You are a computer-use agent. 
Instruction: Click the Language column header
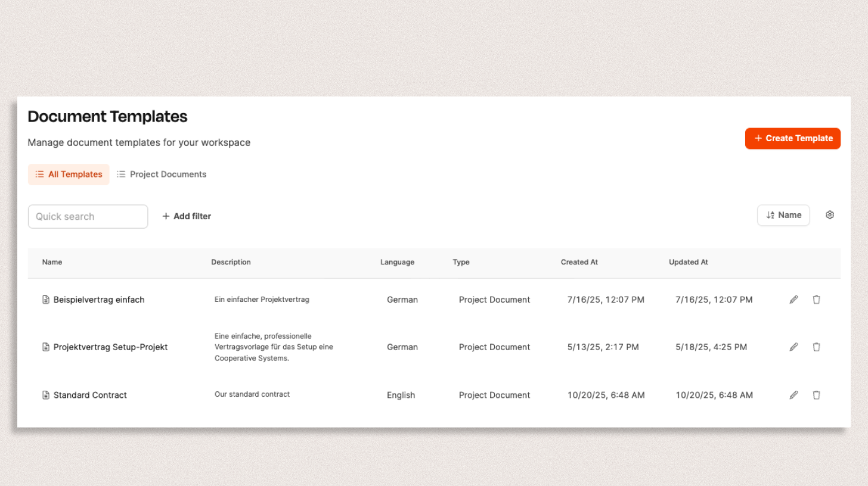(x=397, y=262)
